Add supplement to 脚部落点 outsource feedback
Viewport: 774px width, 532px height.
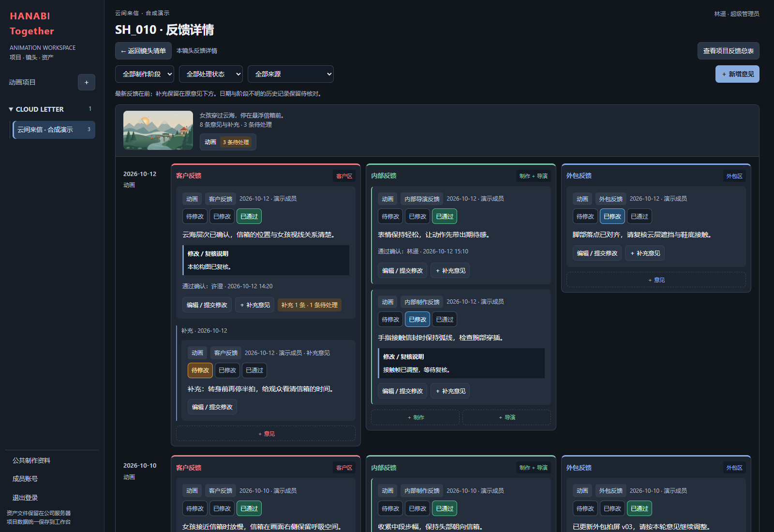pos(645,253)
